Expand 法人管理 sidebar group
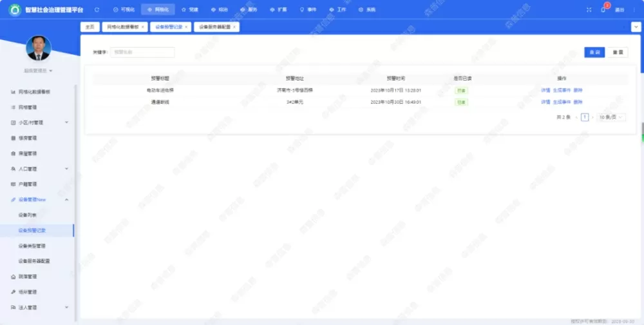The height and width of the screenshot is (325, 644). click(39, 308)
